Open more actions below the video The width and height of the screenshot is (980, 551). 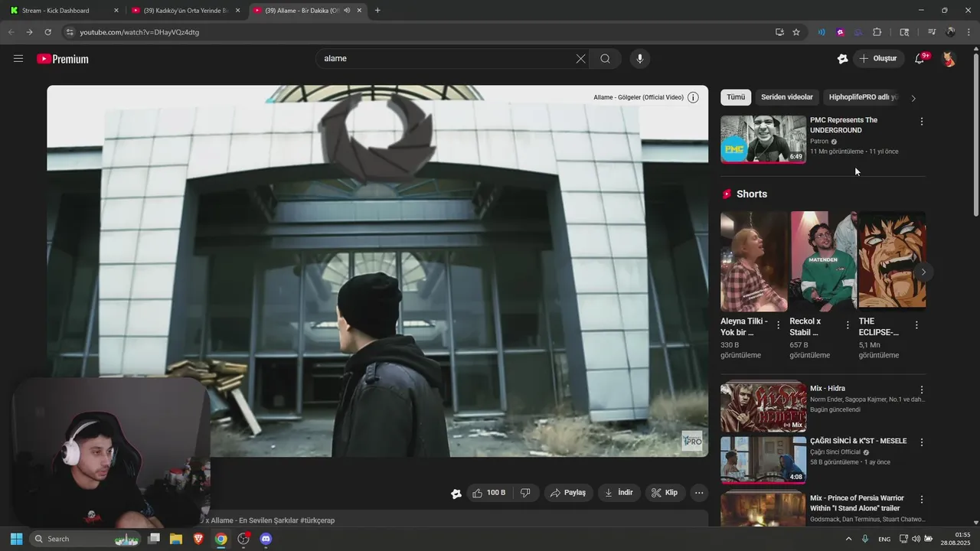coord(699,493)
